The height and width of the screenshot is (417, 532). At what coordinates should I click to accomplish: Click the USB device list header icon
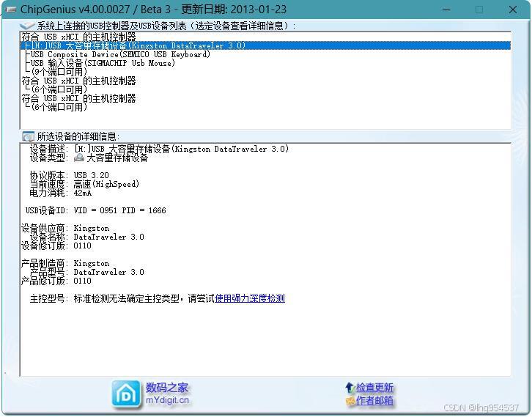pos(27,26)
